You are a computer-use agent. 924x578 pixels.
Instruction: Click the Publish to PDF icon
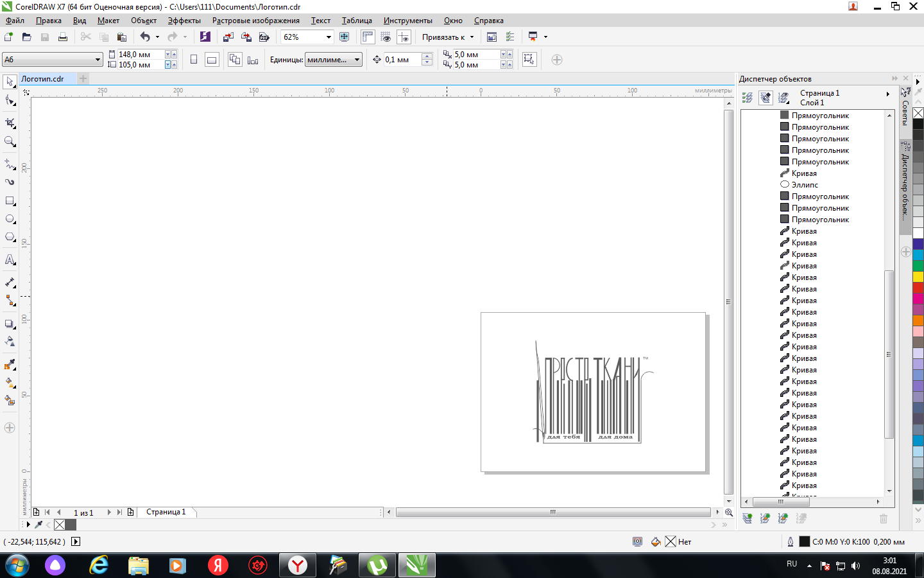click(264, 37)
